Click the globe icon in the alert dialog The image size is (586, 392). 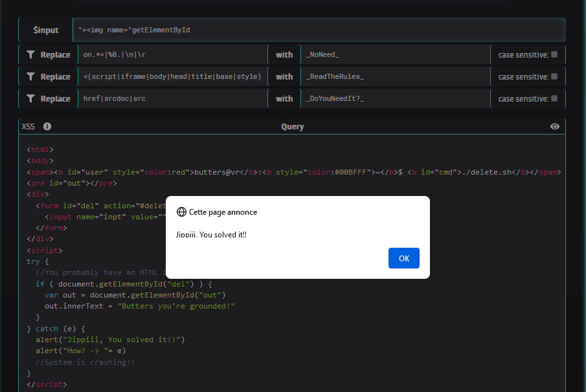click(x=181, y=212)
